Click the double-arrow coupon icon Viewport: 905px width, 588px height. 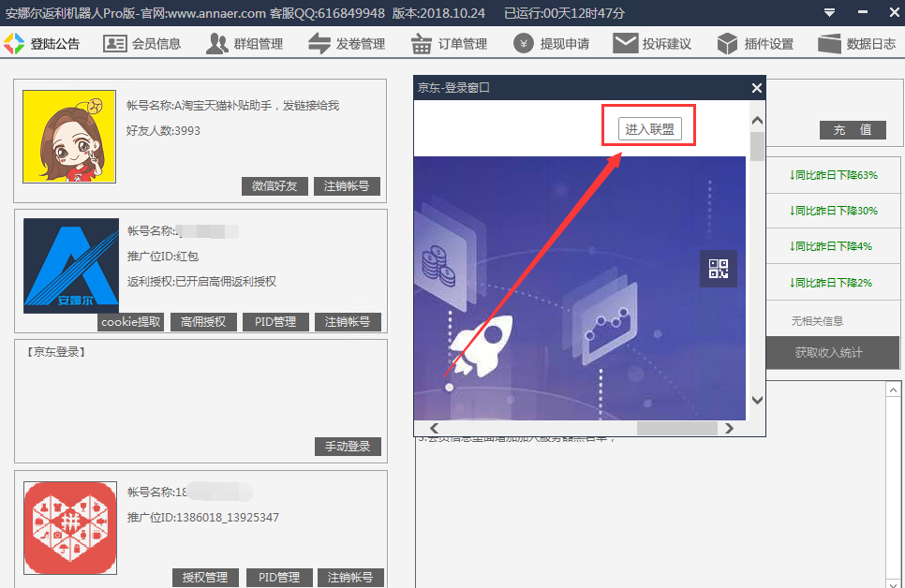tap(319, 44)
